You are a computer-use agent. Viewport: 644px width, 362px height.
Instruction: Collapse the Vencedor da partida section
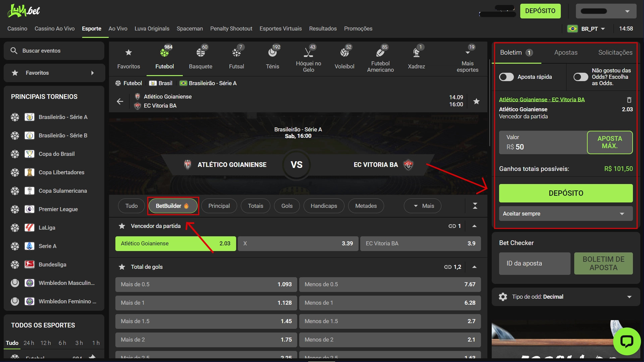tap(474, 226)
